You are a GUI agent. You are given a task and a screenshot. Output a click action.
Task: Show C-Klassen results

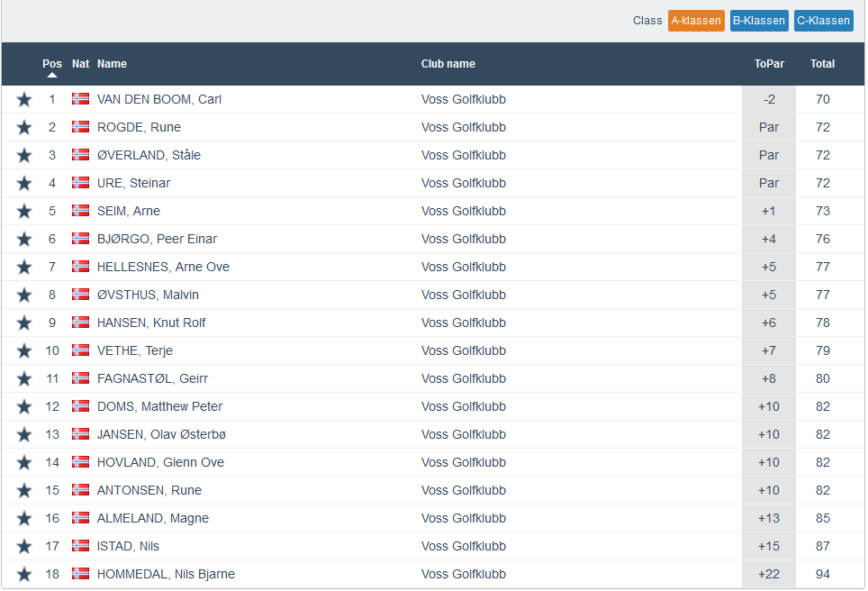[x=823, y=21]
